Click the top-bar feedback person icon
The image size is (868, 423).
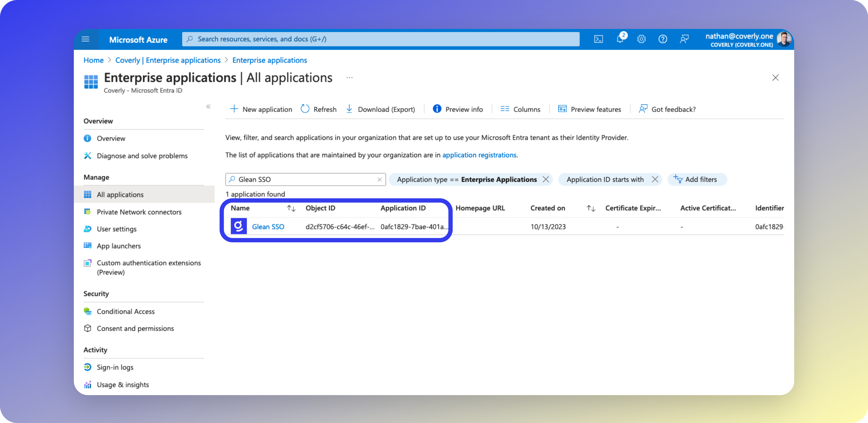click(x=684, y=39)
